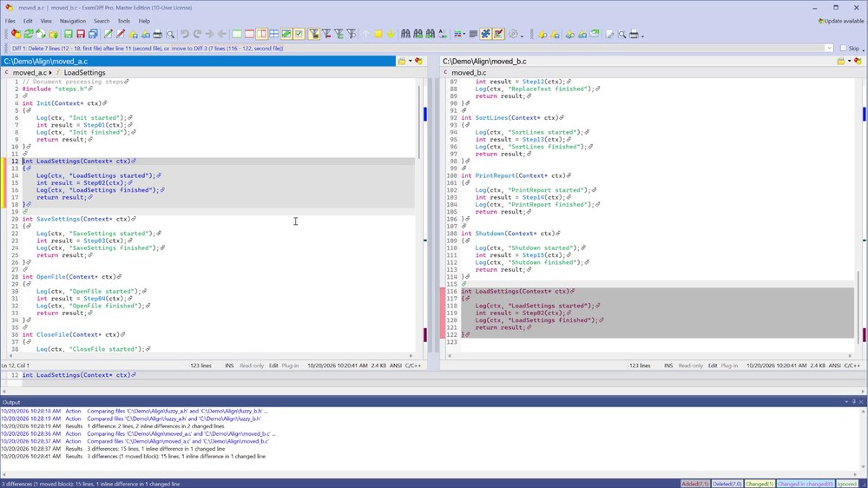Viewport: 868px width, 488px height.
Task: Click the C:\Demo\Align\moved_a.c path field
Action: (x=198, y=62)
